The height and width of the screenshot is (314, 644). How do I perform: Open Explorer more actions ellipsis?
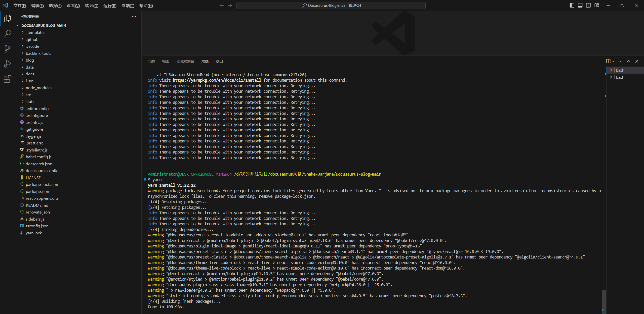coord(134,17)
